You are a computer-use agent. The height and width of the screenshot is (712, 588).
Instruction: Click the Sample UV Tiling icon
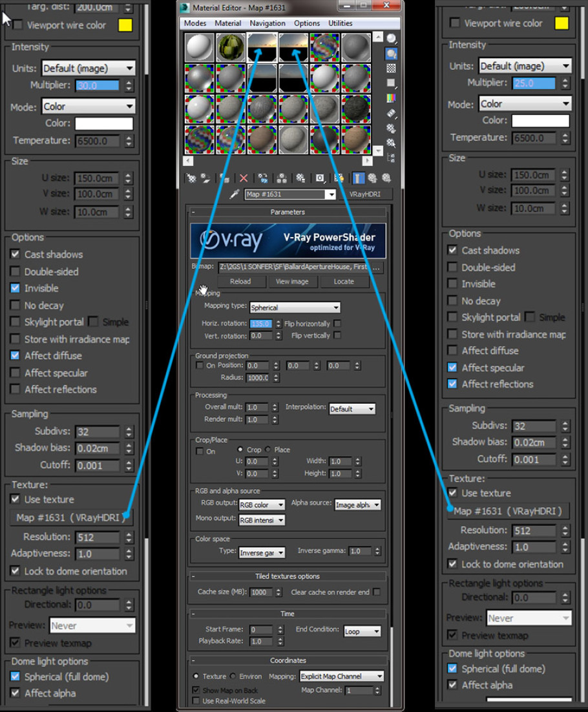(x=391, y=83)
